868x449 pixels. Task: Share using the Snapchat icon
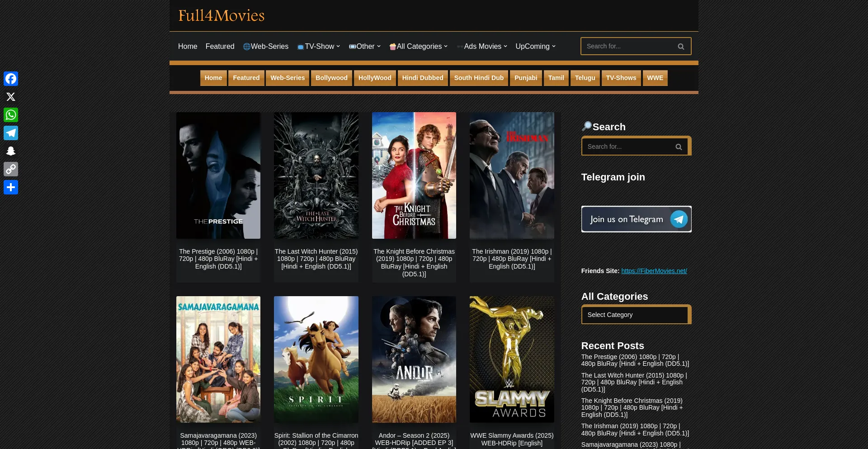[11, 151]
